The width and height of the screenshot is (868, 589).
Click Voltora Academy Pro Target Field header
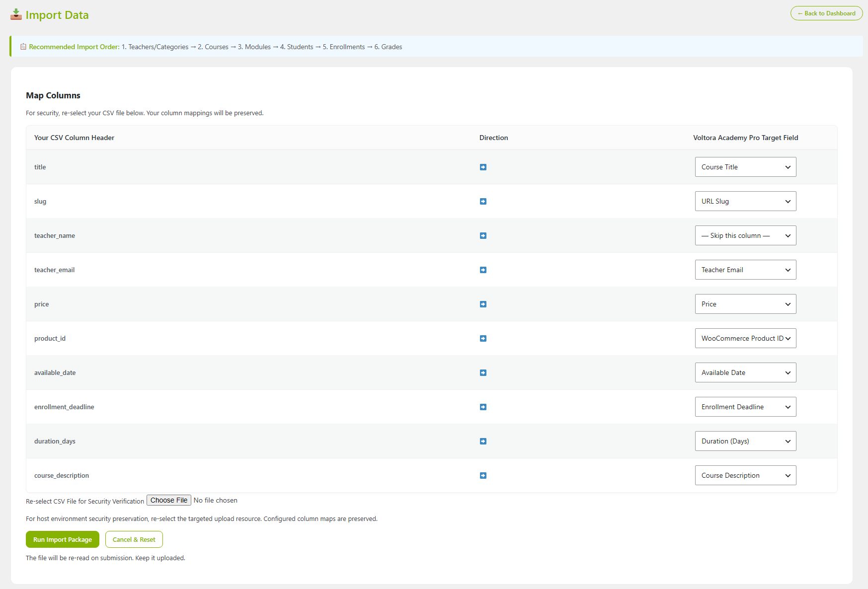tap(746, 138)
